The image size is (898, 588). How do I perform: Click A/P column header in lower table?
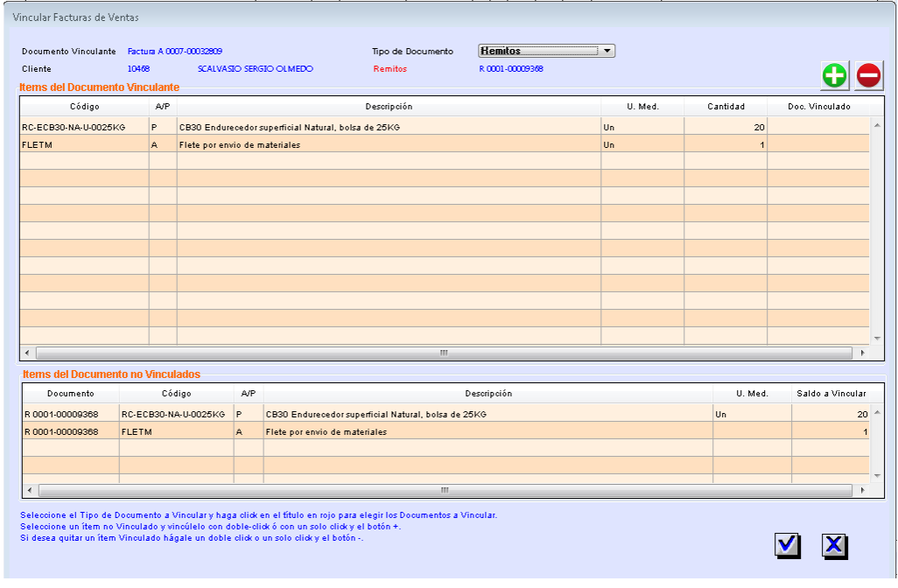coord(249,394)
